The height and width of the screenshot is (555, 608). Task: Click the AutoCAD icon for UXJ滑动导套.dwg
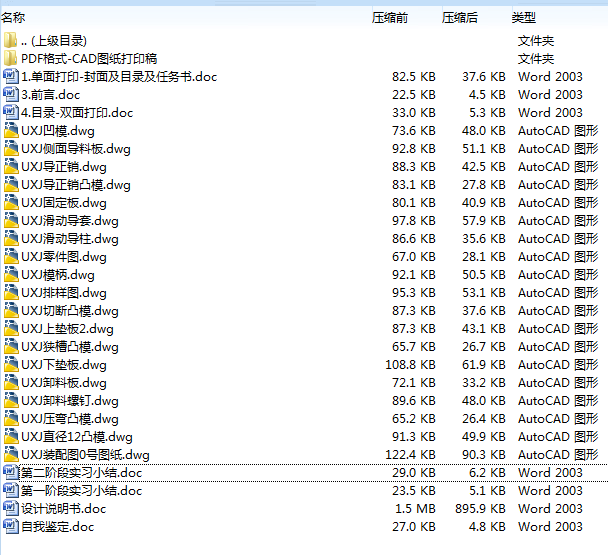coord(11,220)
